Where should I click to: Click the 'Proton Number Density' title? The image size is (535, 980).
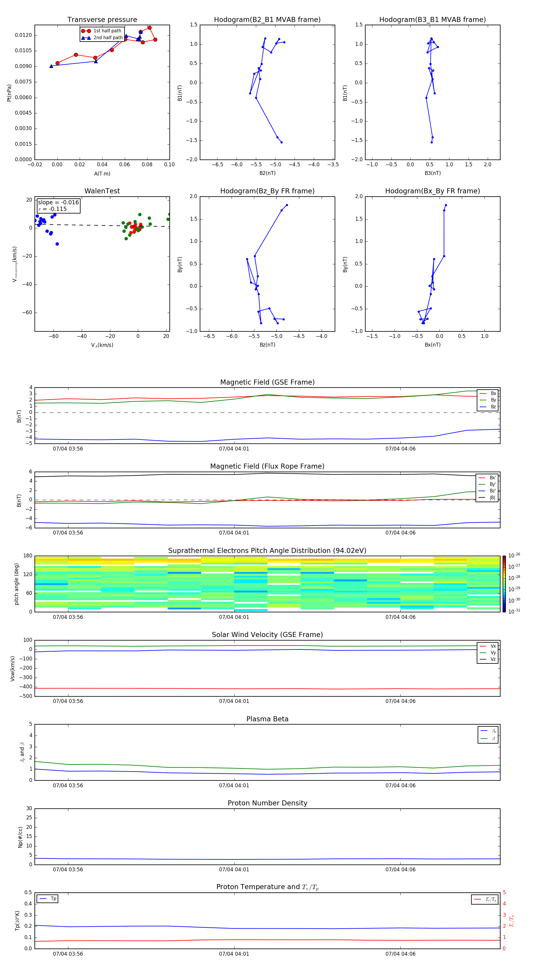click(267, 803)
